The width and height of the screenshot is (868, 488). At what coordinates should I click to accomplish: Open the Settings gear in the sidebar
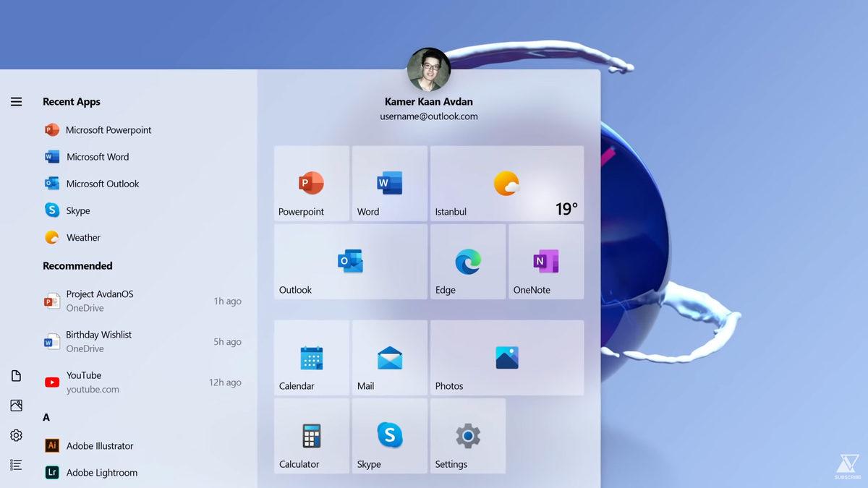click(16, 435)
